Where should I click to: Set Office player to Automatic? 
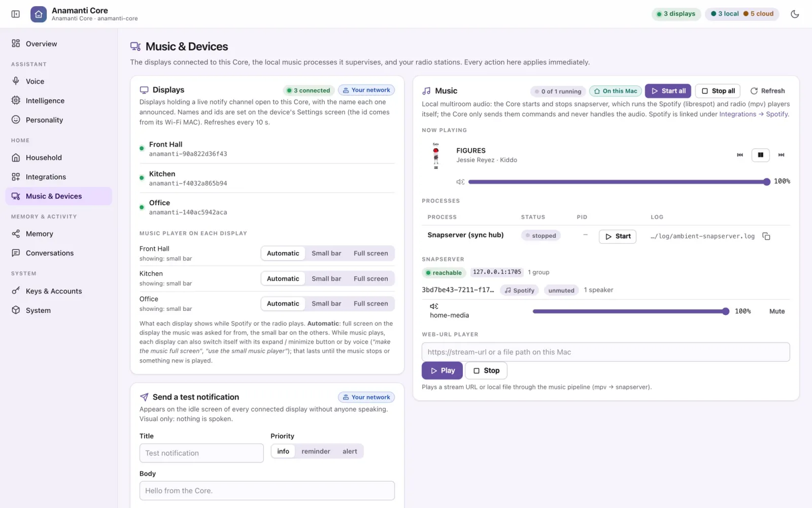pyautogui.click(x=283, y=304)
